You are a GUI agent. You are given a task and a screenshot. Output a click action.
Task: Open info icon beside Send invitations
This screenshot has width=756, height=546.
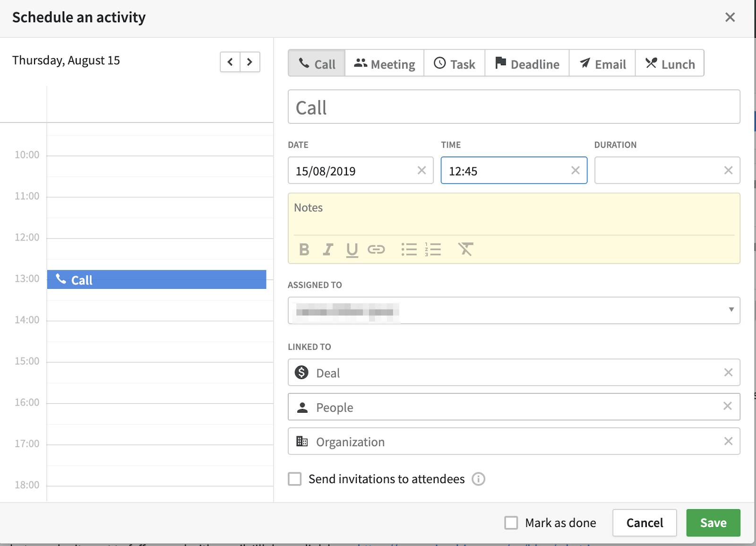(479, 479)
